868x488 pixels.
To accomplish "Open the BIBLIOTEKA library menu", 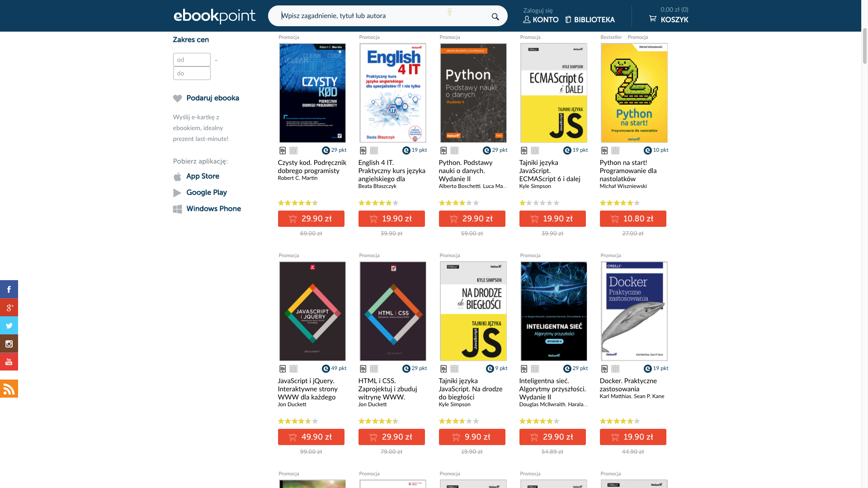I will 590,19.
